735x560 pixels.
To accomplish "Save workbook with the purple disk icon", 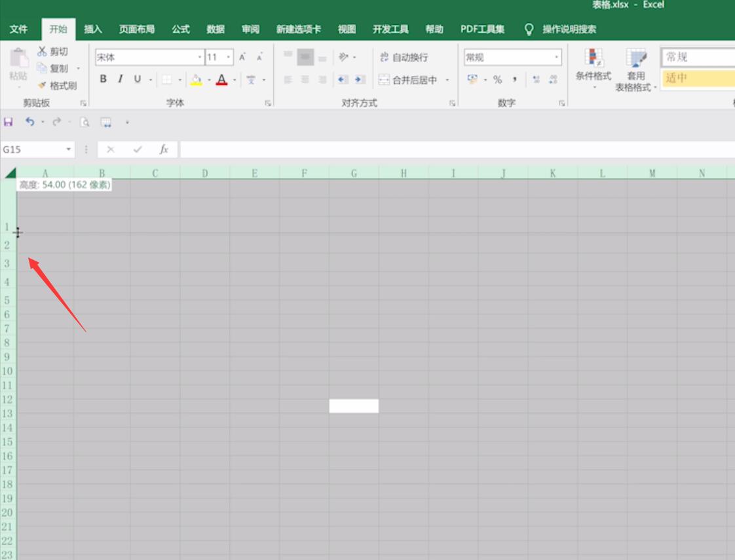I will click(8, 122).
